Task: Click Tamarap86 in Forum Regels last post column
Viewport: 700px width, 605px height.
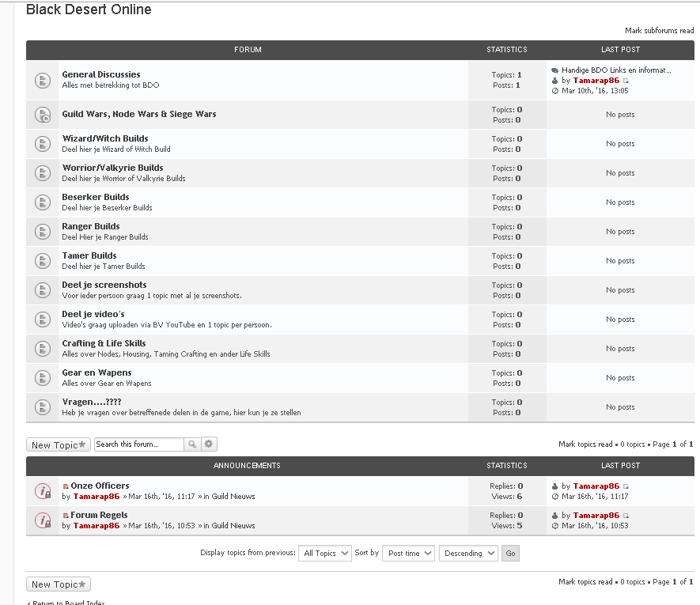Action: click(x=596, y=516)
